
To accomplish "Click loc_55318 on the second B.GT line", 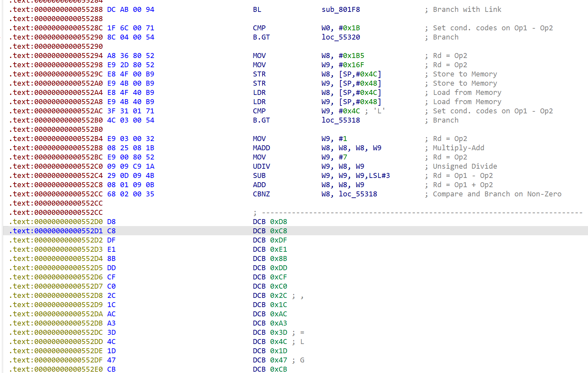I will click(341, 120).
